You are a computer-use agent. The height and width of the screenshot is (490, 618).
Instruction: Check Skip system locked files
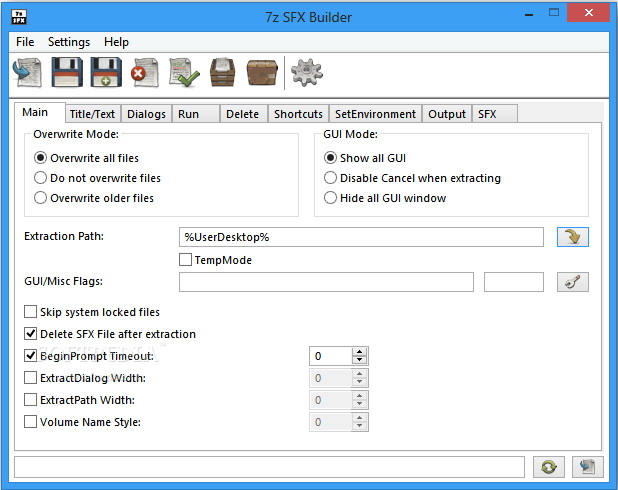[30, 312]
